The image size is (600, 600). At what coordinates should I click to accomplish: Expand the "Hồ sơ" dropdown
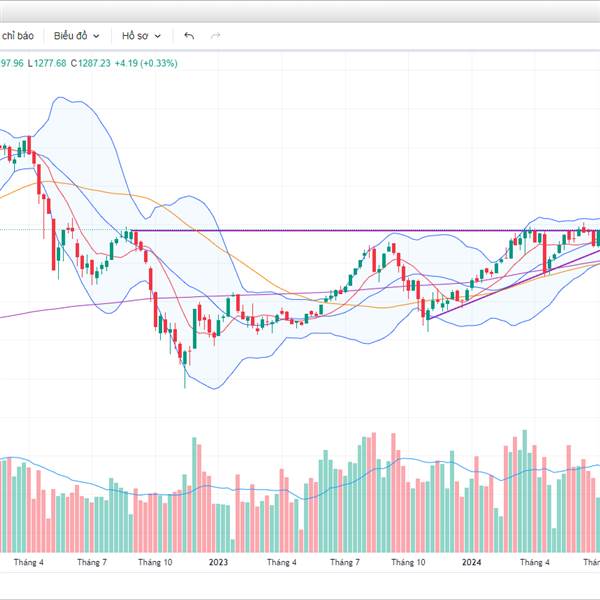141,36
